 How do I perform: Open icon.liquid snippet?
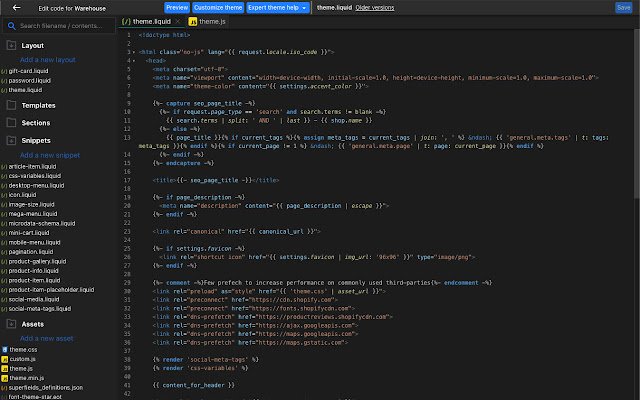pyautogui.click(x=22, y=195)
